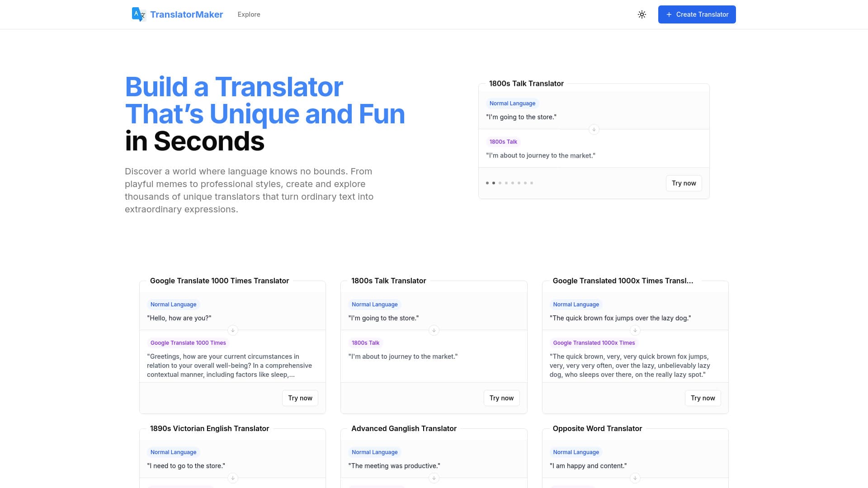Click the down arrow in Google Translated 1000x card

pos(635,330)
